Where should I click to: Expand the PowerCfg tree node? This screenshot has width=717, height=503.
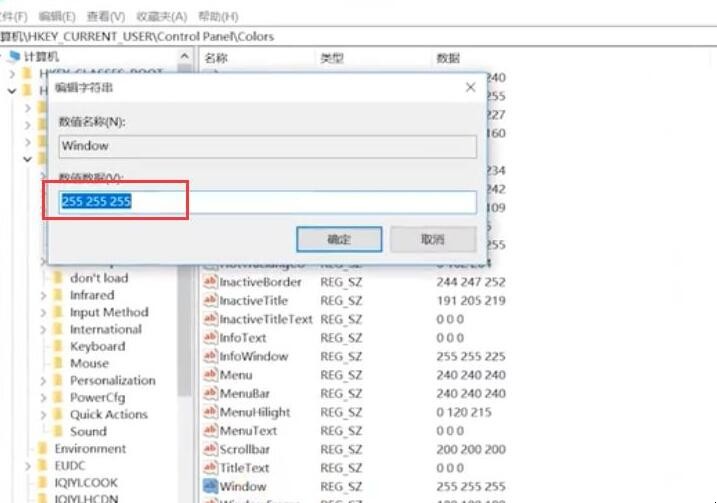pyautogui.click(x=43, y=398)
